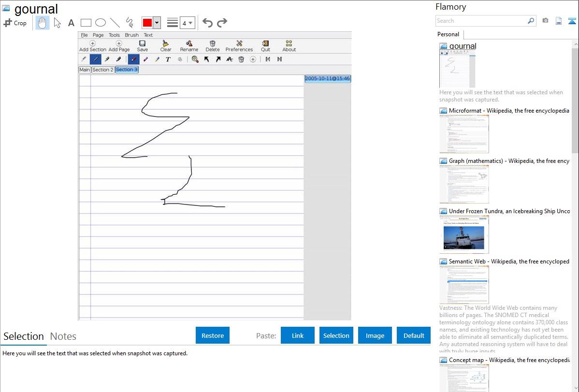Image resolution: width=579 pixels, height=392 pixels.
Task: Click the small trash bin icon
Action: click(x=241, y=59)
